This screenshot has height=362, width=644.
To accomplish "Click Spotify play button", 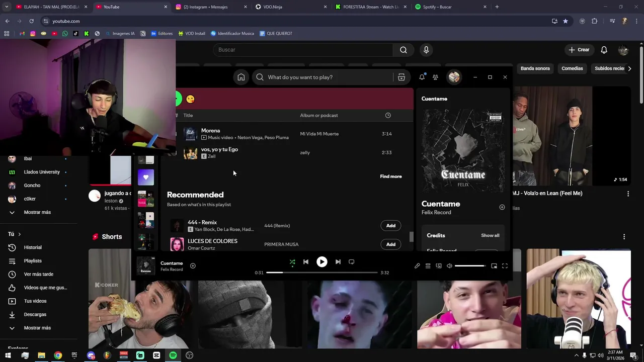I will (x=321, y=262).
